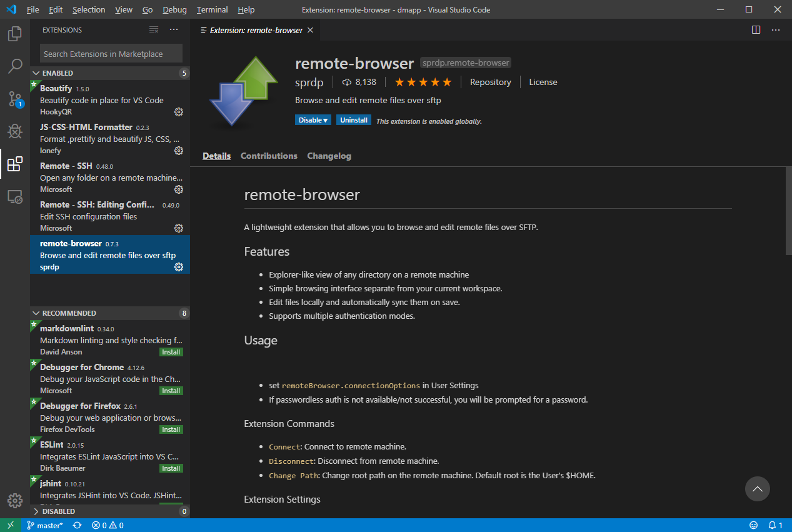Screen dimensions: 792x532
Task: Click the master branch indicator in status bar
Action: 44,525
